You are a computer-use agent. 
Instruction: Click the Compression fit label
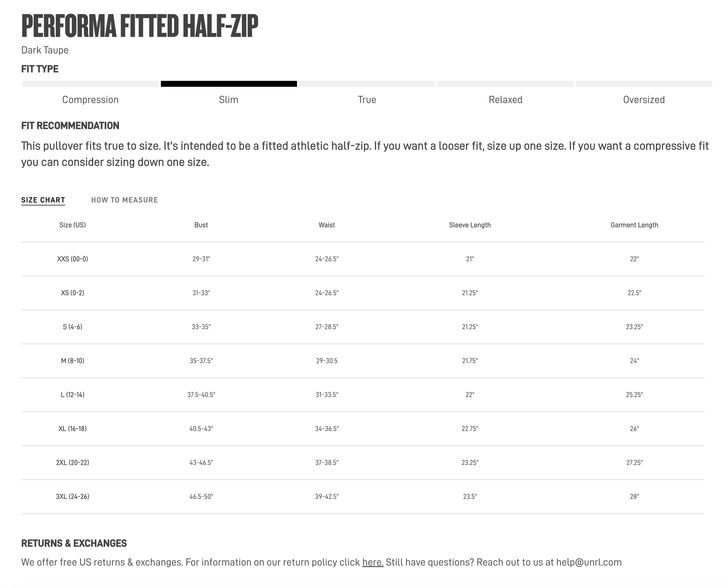pos(90,99)
